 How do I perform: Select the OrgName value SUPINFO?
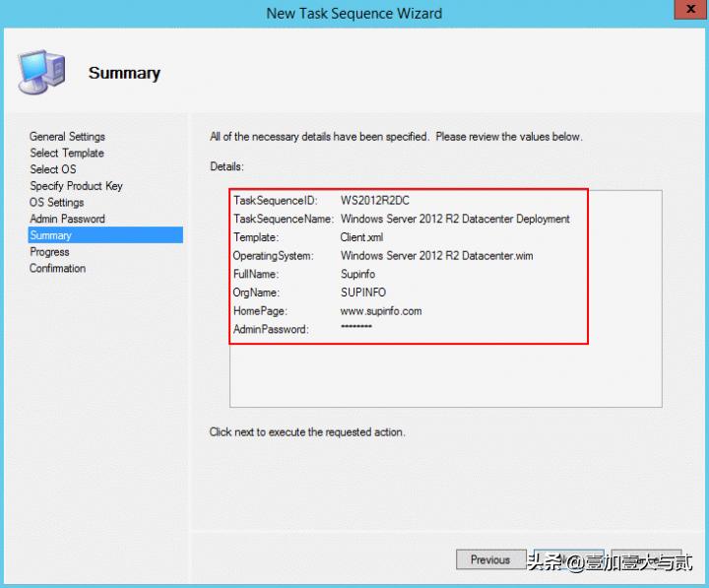click(x=363, y=293)
